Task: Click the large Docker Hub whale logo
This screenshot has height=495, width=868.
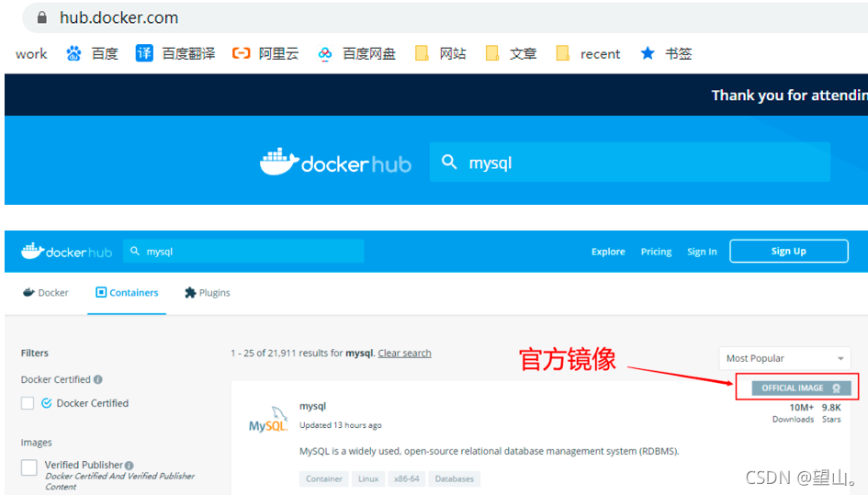Action: coord(279,162)
